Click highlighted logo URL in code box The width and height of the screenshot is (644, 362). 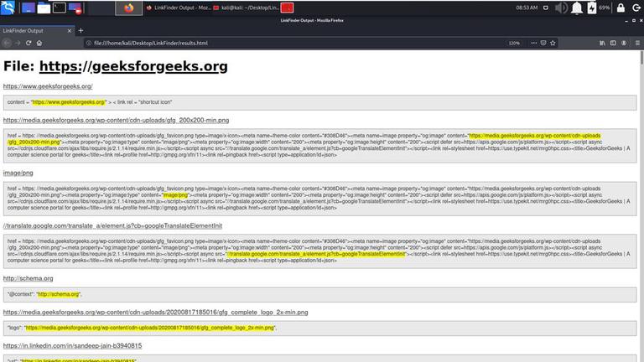pyautogui.click(x=150, y=328)
